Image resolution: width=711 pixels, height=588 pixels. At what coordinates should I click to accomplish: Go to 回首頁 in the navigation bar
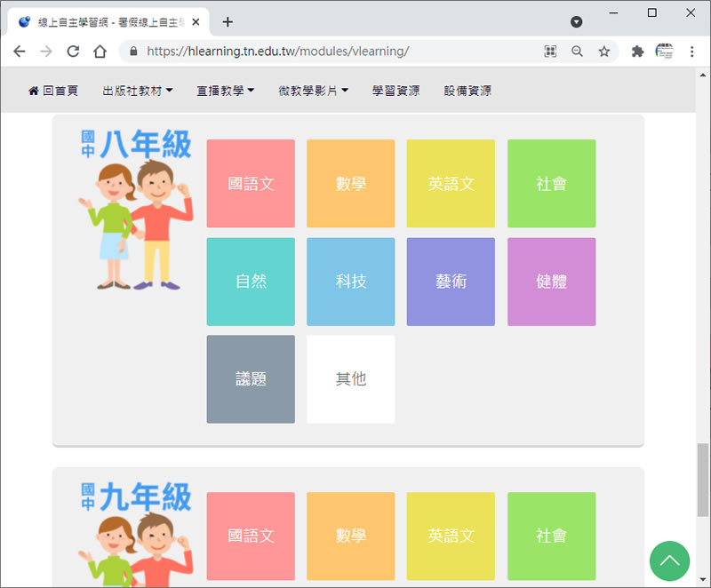53,91
